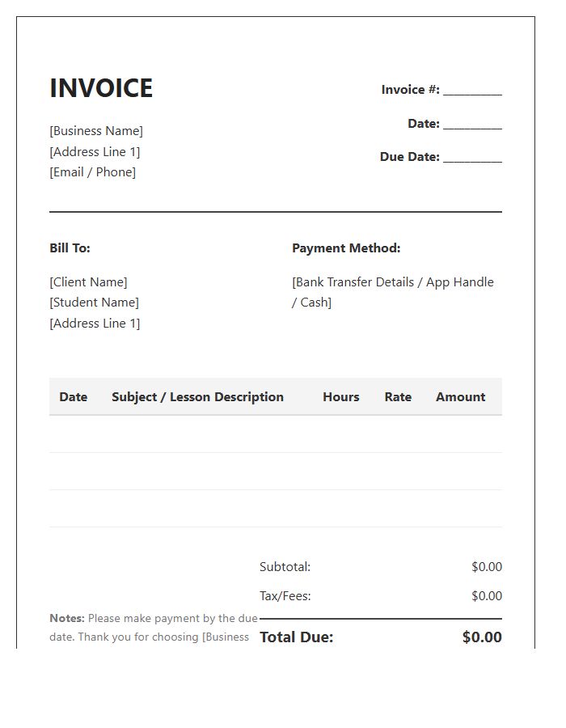Click the Bill To: label
This screenshot has height=728, width=566.
(x=70, y=248)
